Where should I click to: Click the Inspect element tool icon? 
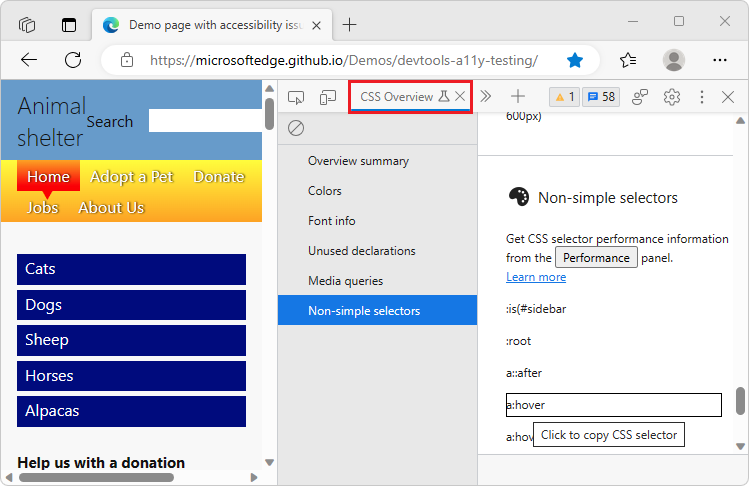(296, 97)
